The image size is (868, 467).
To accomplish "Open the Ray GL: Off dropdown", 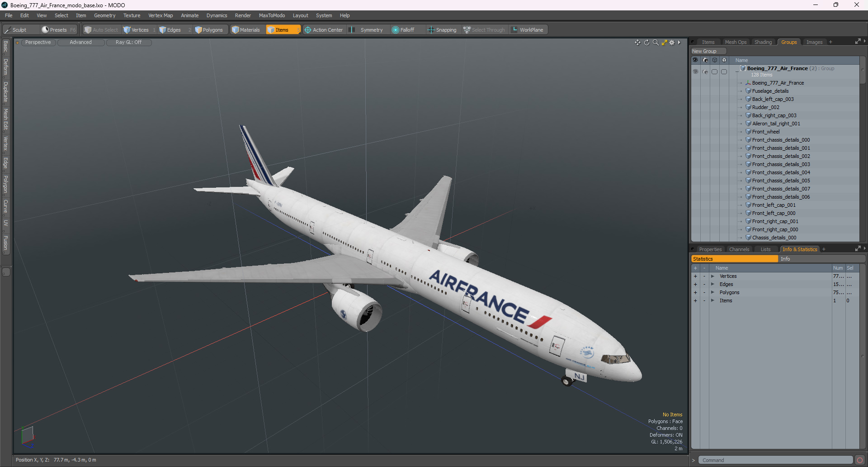I will tap(128, 43).
